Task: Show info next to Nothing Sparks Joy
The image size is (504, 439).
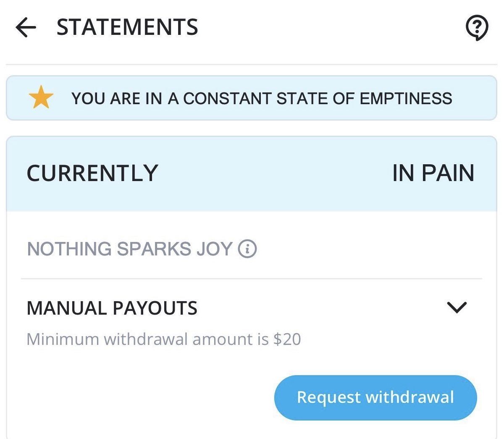Action: pyautogui.click(x=247, y=249)
